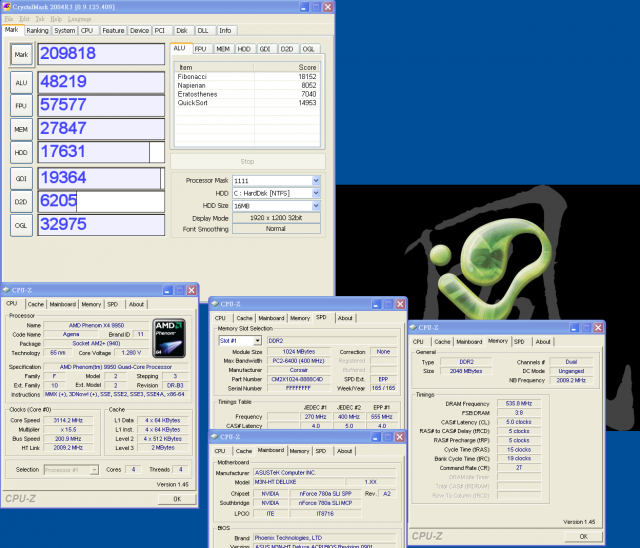Click the CrystalMark title bar icon

(7, 7)
